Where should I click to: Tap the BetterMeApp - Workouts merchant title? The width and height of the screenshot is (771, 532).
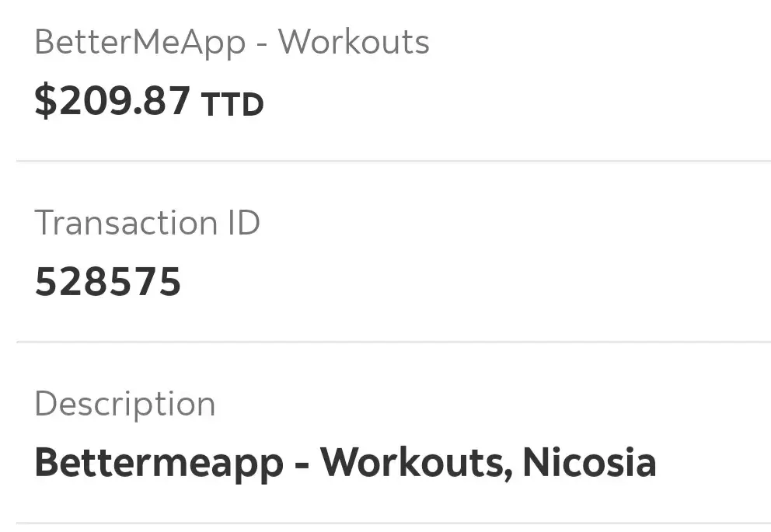pos(232,42)
